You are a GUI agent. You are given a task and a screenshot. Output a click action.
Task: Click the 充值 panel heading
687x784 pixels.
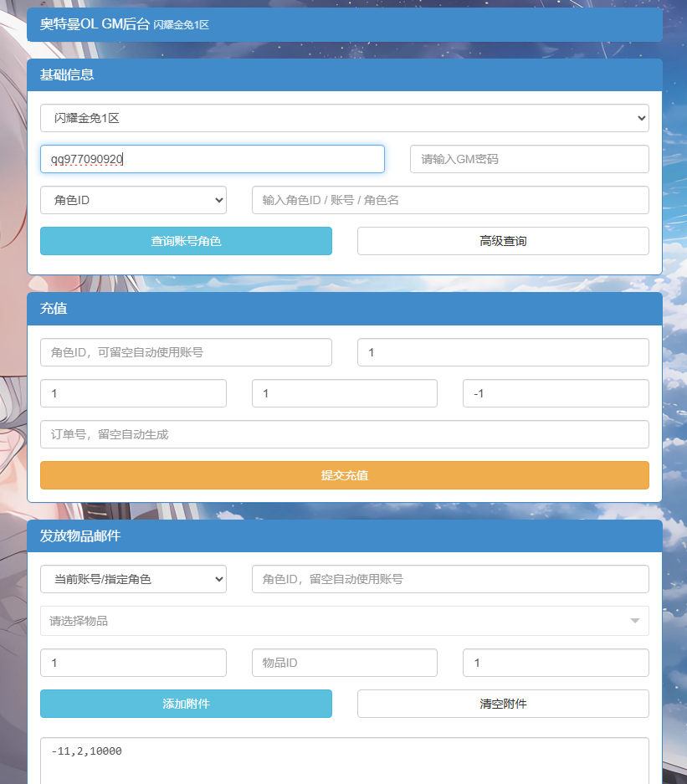[x=54, y=309]
